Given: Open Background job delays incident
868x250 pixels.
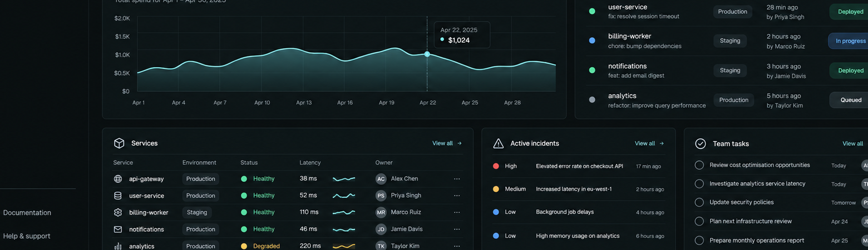Looking at the screenshot, I should (x=565, y=212).
